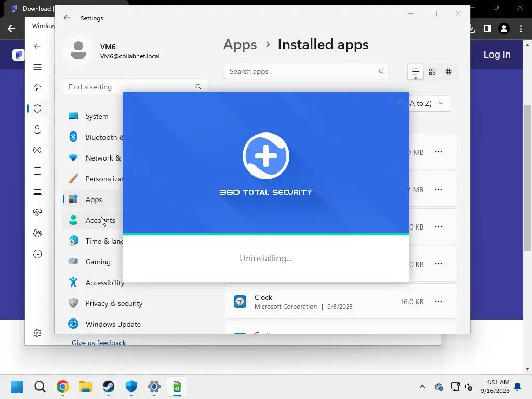Click the Apps breadcrumb link
Image resolution: width=532 pixels, height=399 pixels.
(240, 45)
